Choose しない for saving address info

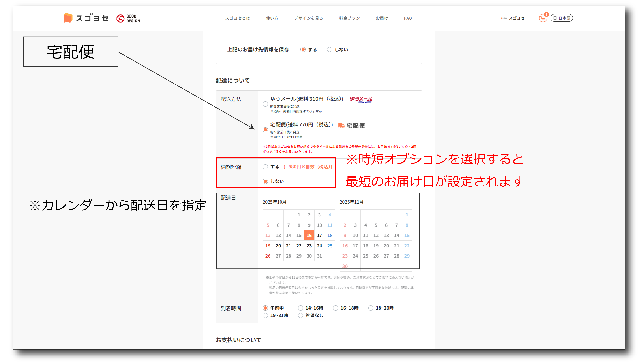point(330,50)
